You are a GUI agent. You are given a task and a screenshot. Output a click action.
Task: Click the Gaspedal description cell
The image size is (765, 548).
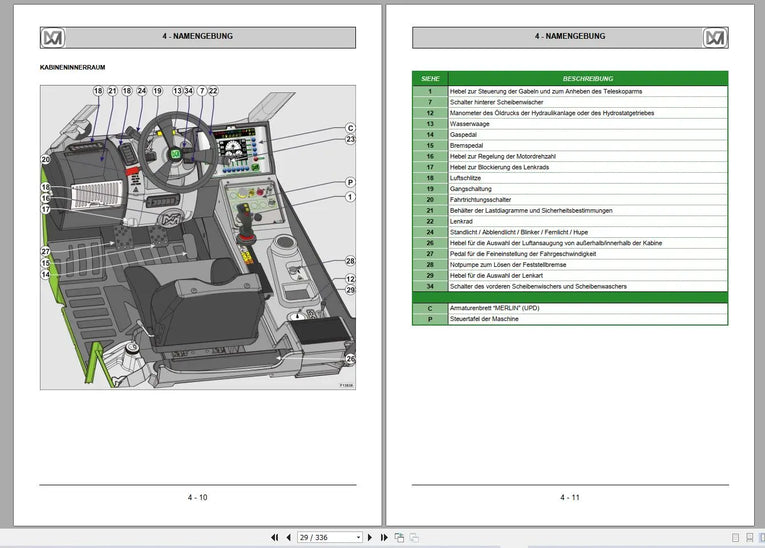click(588, 135)
